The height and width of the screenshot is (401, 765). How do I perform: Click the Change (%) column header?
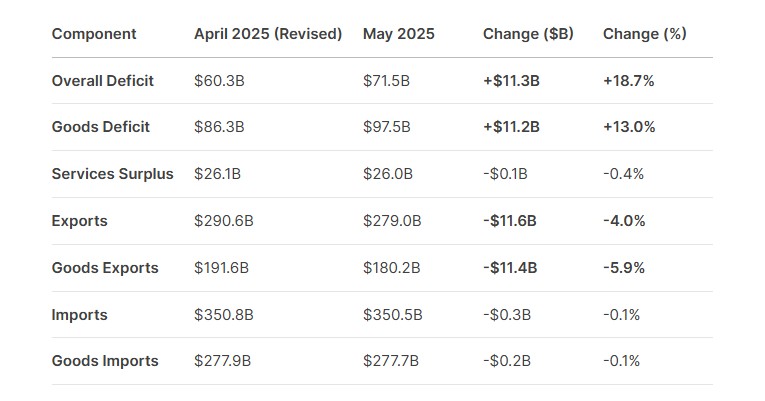644,34
